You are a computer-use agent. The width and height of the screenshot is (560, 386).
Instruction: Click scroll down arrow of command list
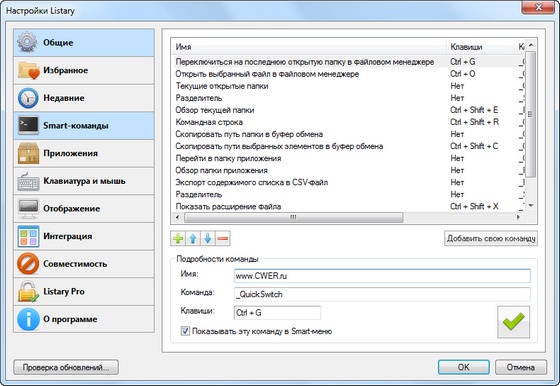coord(531,206)
